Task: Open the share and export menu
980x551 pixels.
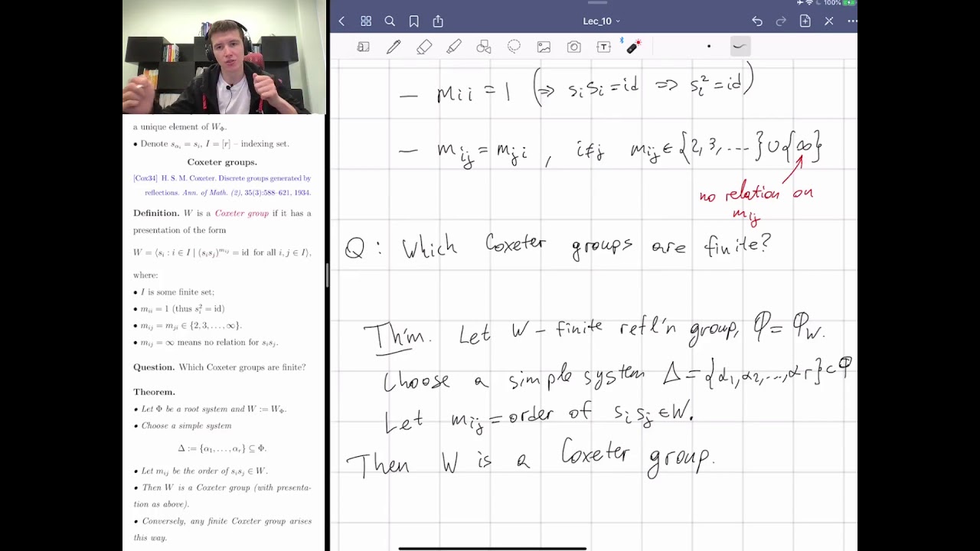Action: pyautogui.click(x=438, y=21)
